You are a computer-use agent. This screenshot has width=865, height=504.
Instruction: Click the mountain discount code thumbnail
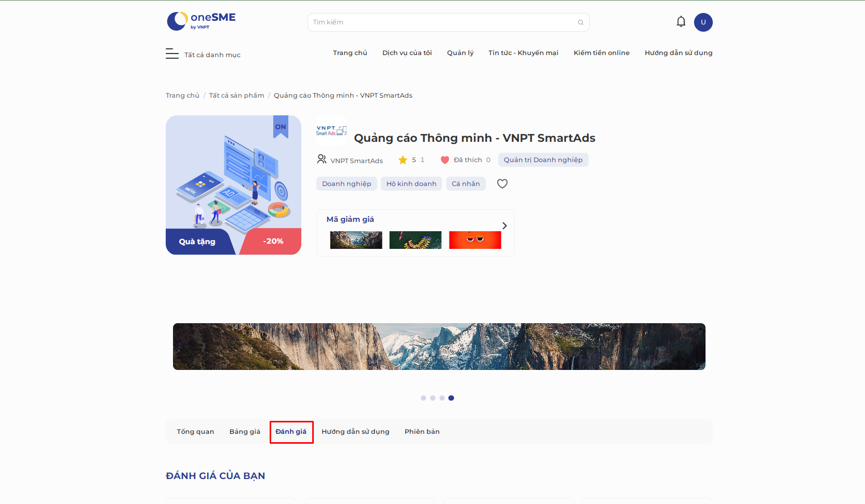(356, 240)
